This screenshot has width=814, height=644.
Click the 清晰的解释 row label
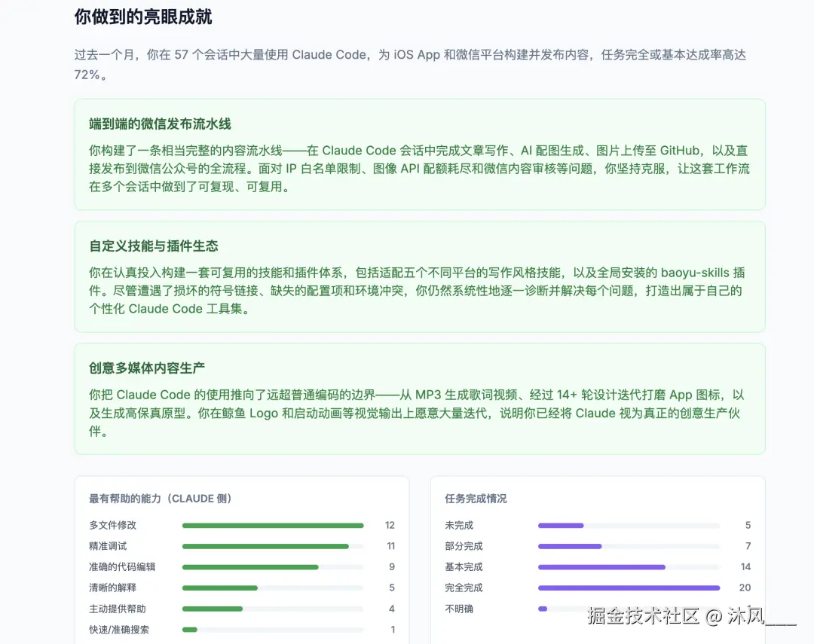112,588
